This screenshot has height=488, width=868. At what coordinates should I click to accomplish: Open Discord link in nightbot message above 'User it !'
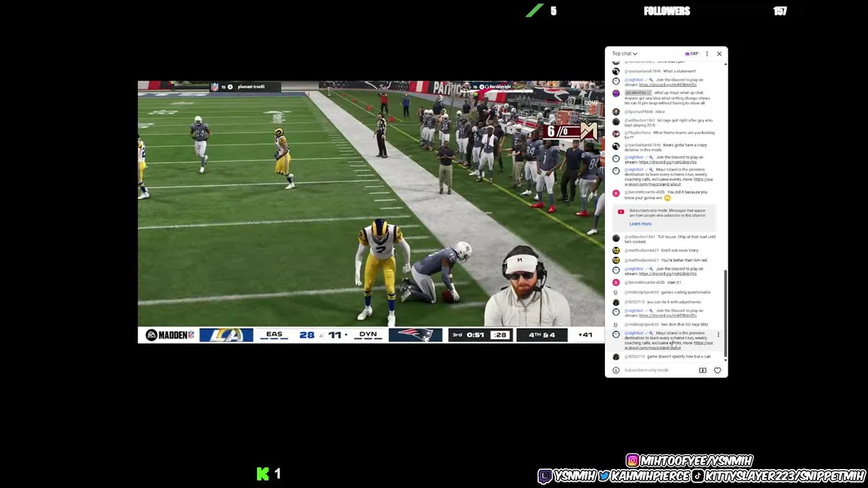click(667, 274)
